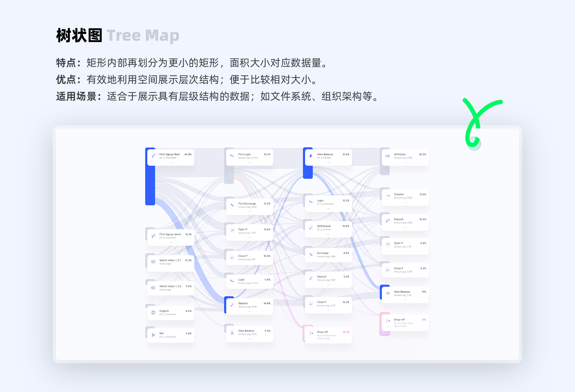575x392 pixels.
Task: Click the refresh icon on Close P 16.2%
Action: click(x=311, y=304)
